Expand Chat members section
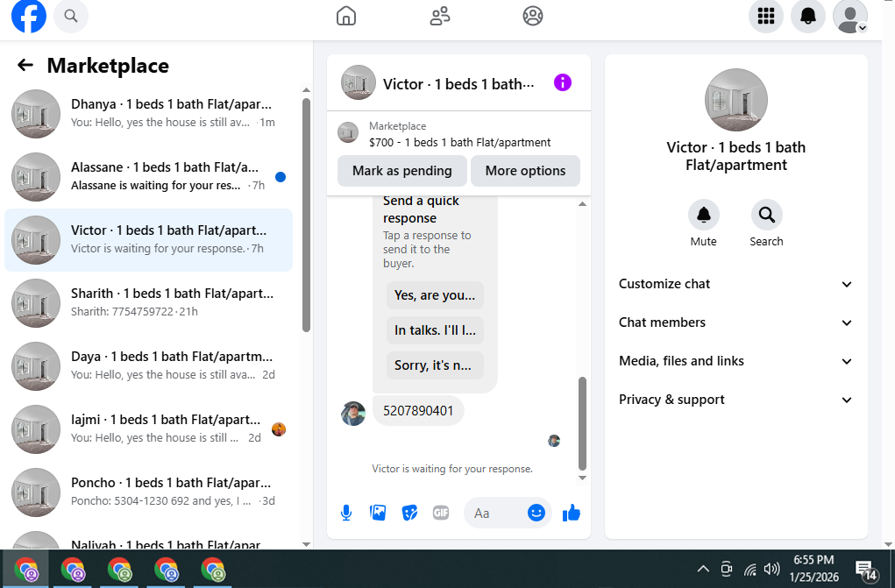The height and width of the screenshot is (588, 895). pos(735,322)
